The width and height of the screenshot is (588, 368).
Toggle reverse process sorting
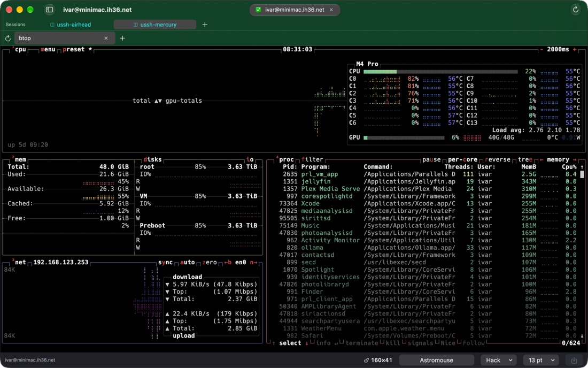pos(498,160)
